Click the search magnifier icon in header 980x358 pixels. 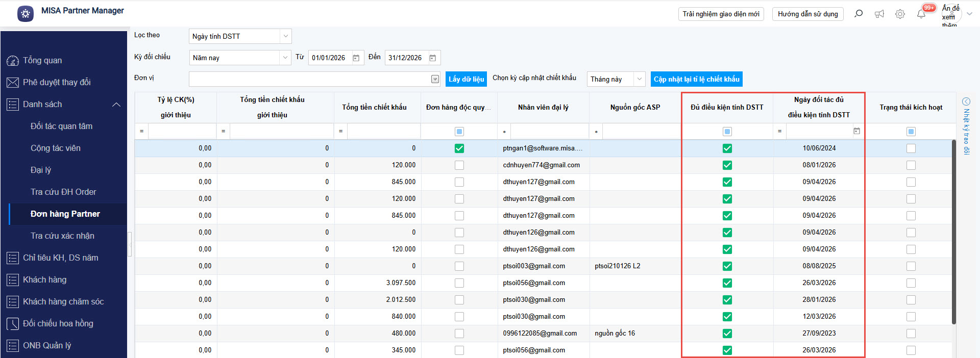click(859, 14)
